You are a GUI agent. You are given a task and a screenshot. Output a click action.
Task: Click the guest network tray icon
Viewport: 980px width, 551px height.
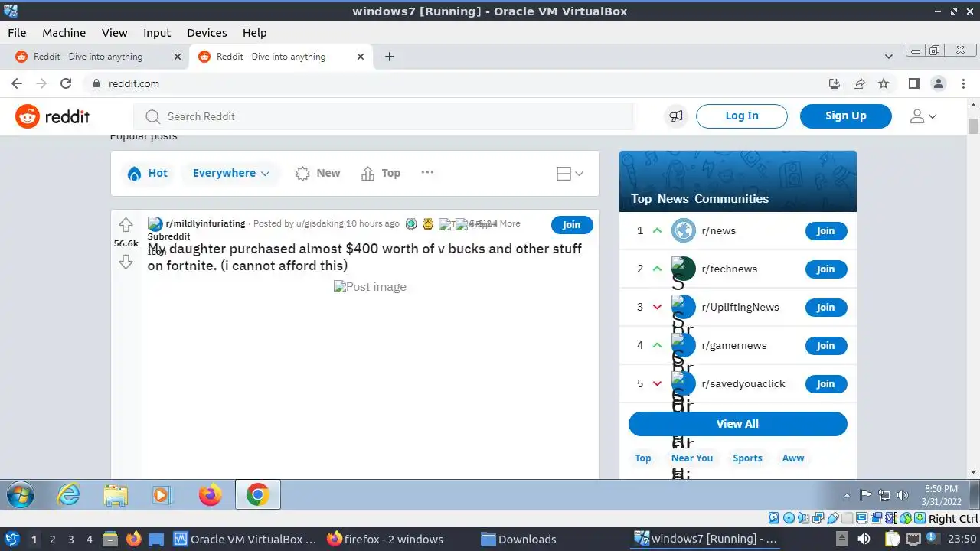coord(884,495)
